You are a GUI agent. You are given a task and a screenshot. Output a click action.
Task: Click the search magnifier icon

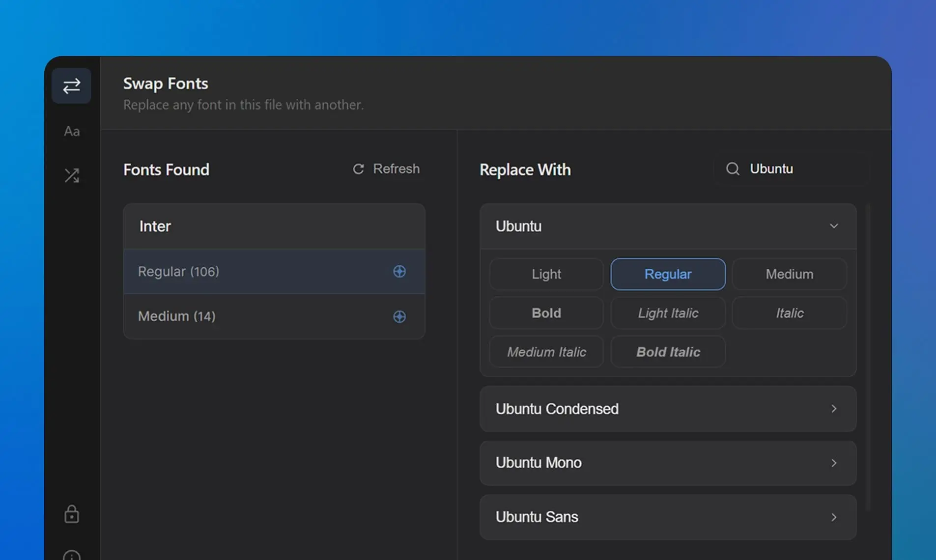pyautogui.click(x=733, y=169)
